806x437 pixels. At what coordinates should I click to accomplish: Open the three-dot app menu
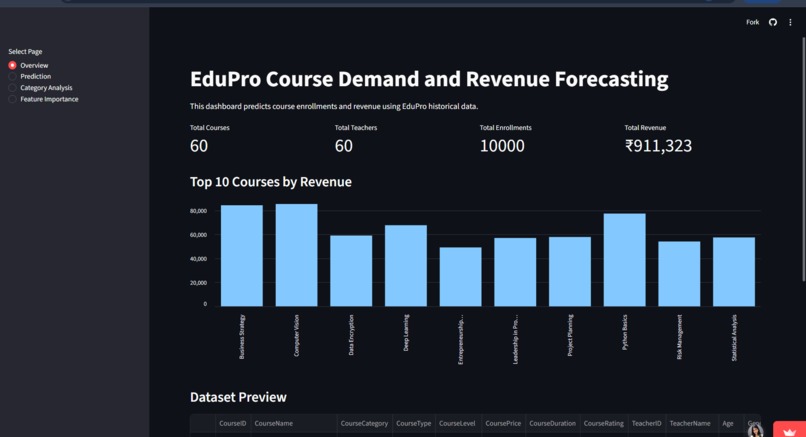click(x=790, y=22)
